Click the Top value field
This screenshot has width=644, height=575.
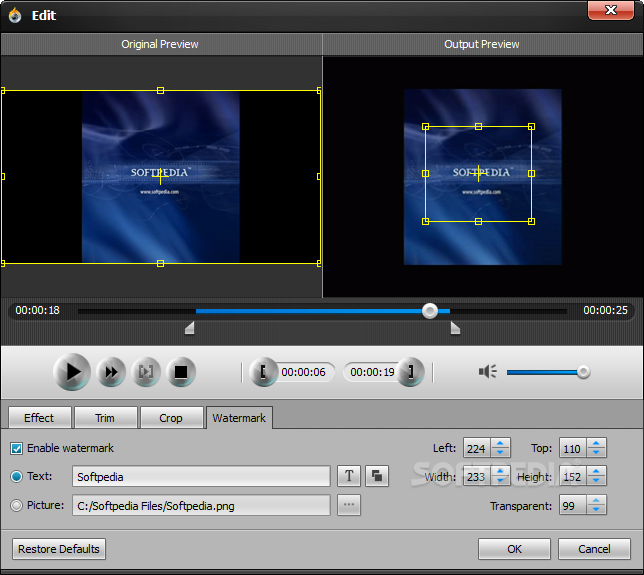click(x=573, y=448)
